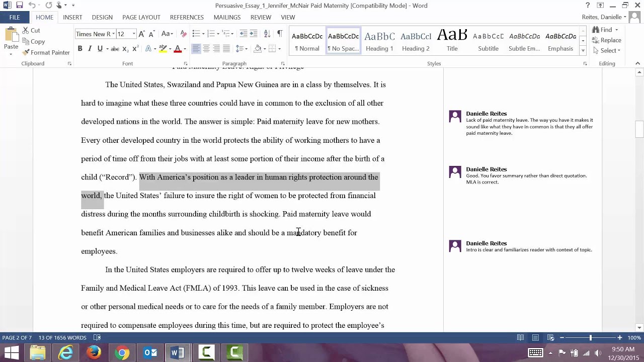Toggle Bold formatting
This screenshot has height=362, width=644.
[79, 49]
